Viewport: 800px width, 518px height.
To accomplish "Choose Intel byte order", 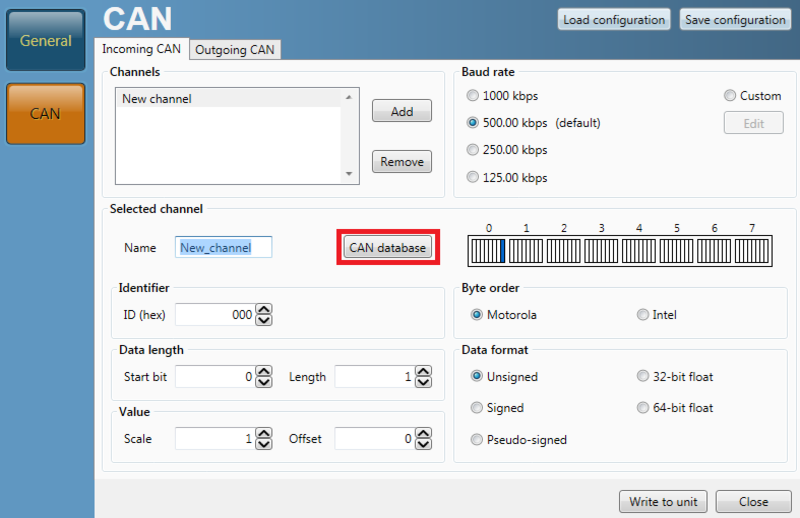I will [x=642, y=315].
